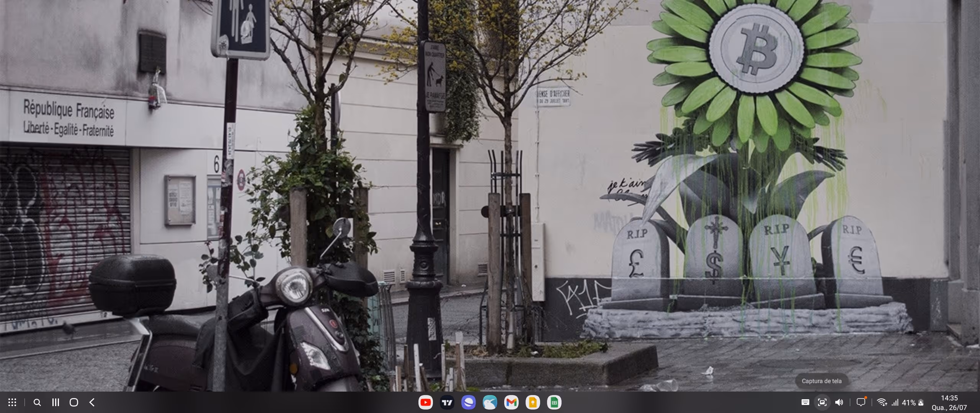Open Google Keep notes app
Screen dimensions: 980x413
tap(532, 402)
